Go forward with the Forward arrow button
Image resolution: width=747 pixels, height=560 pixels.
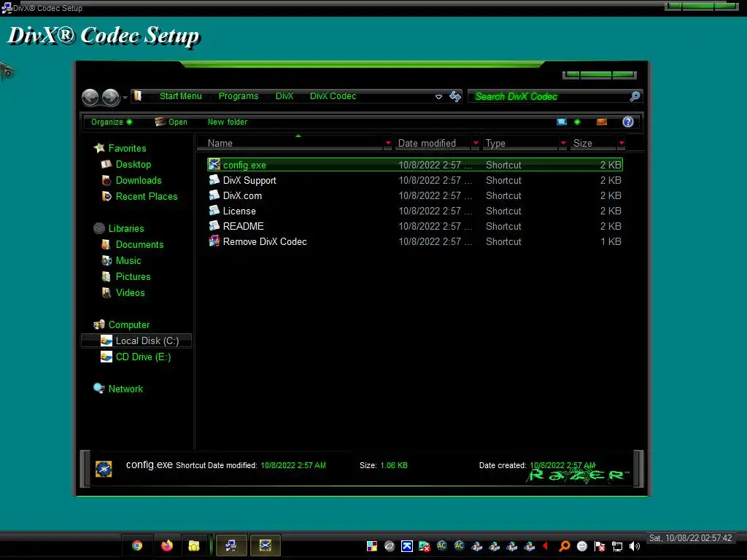pyautogui.click(x=111, y=97)
